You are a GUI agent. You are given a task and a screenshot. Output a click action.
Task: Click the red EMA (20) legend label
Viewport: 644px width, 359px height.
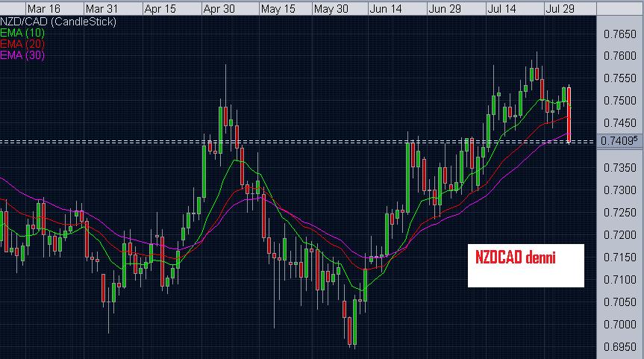(x=22, y=44)
